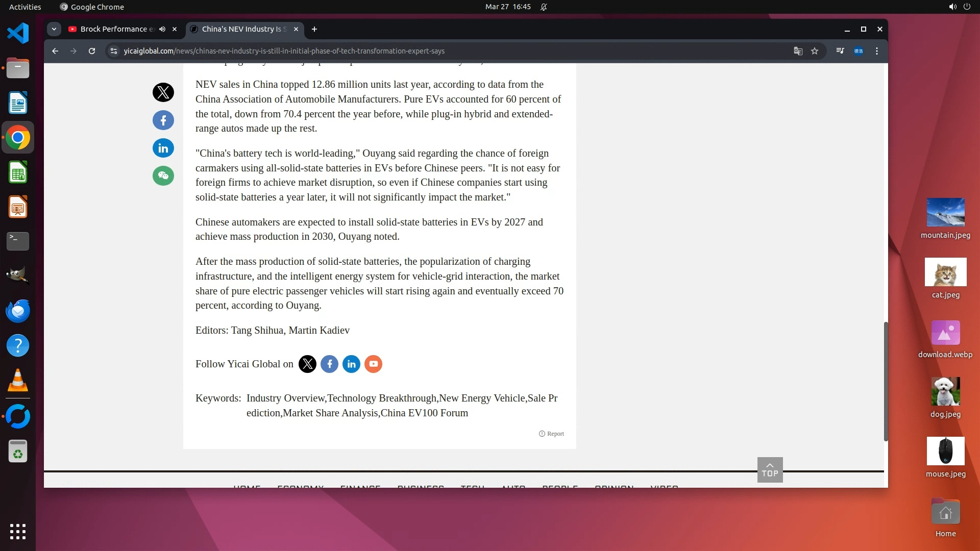Open Chrome three-dot menu
980x551 pixels.
click(877, 51)
